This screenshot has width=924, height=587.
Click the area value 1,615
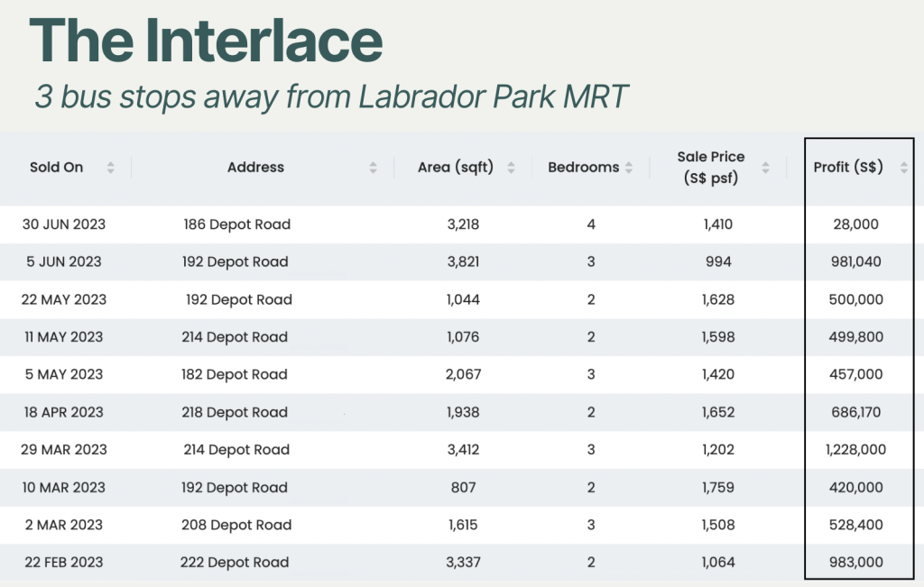pyautogui.click(x=463, y=525)
